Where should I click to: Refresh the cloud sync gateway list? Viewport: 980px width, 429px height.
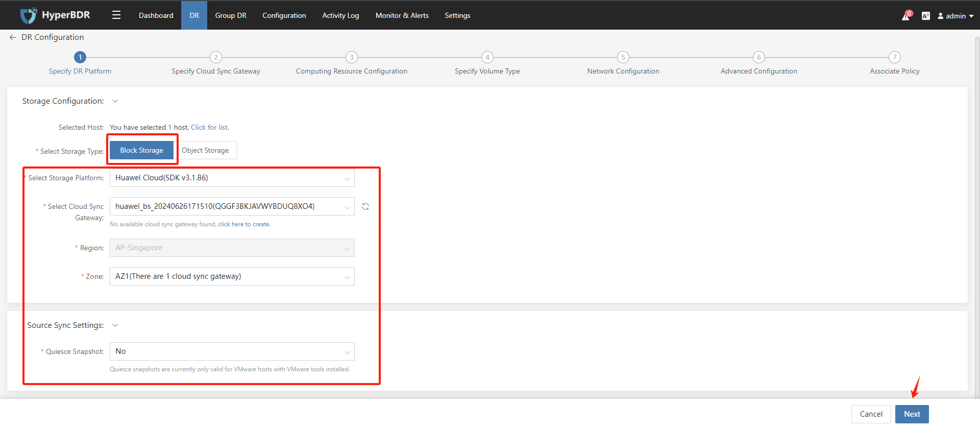(365, 206)
